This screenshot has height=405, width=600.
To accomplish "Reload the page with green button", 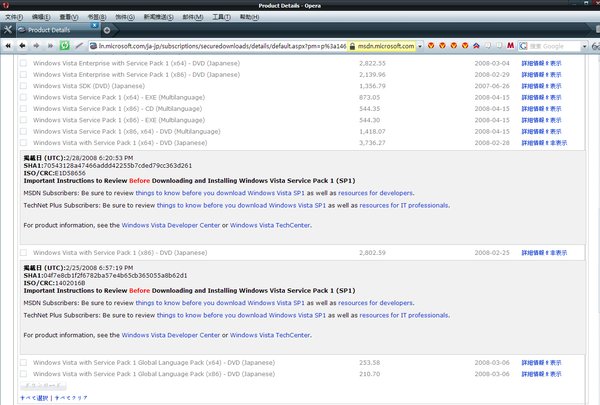I will coord(64,46).
